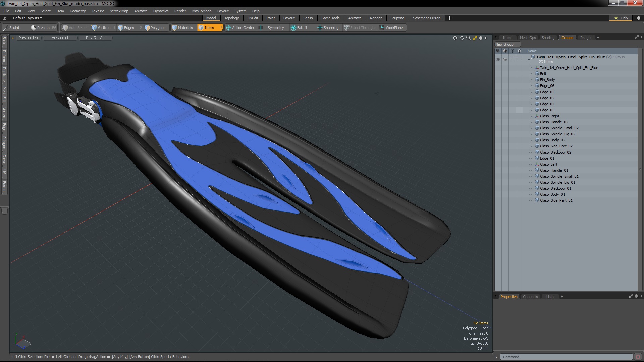Toggle the Symmetry option
Viewport: 644px width, 362px height.
[x=272, y=28]
